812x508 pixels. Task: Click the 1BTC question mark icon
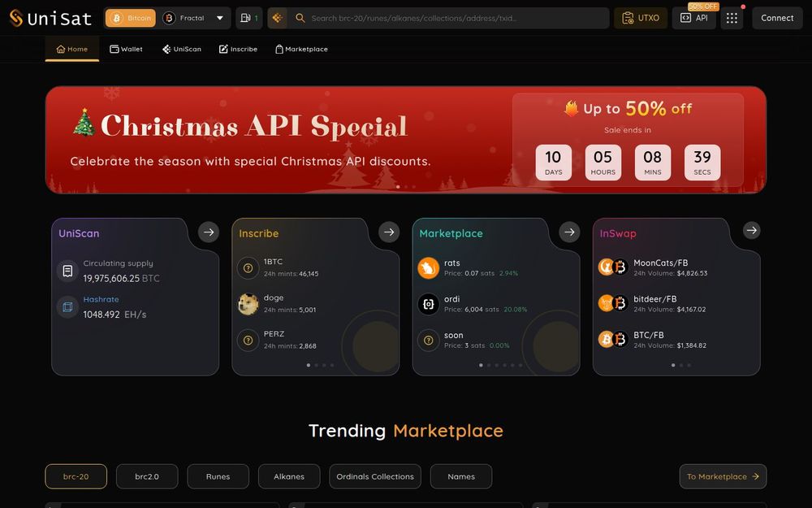click(248, 268)
